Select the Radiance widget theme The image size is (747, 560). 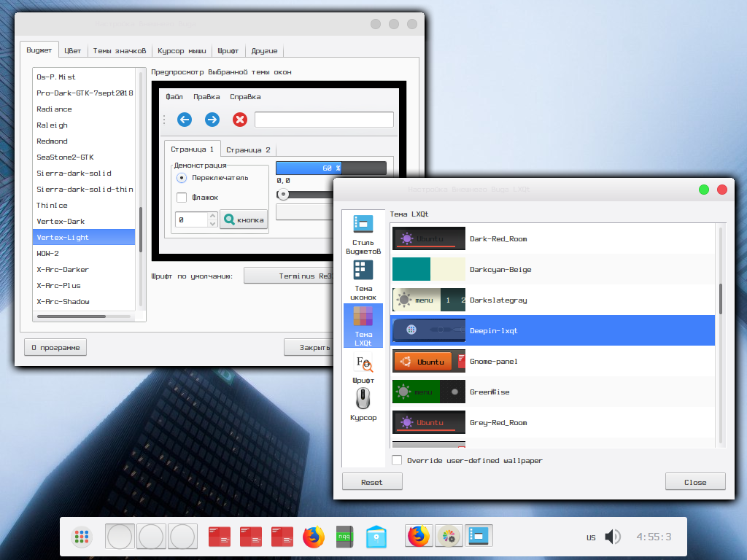click(84, 109)
